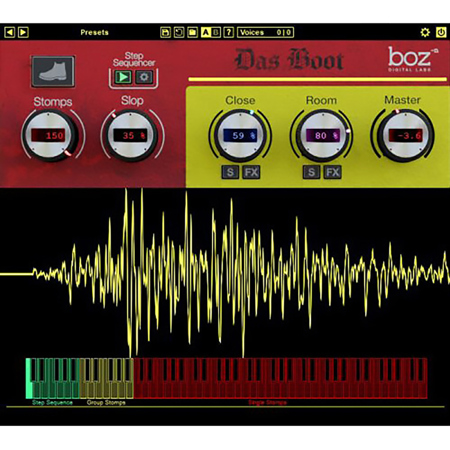This screenshot has width=450, height=450.
Task: Save the preset with the disk icon
Action: click(165, 32)
